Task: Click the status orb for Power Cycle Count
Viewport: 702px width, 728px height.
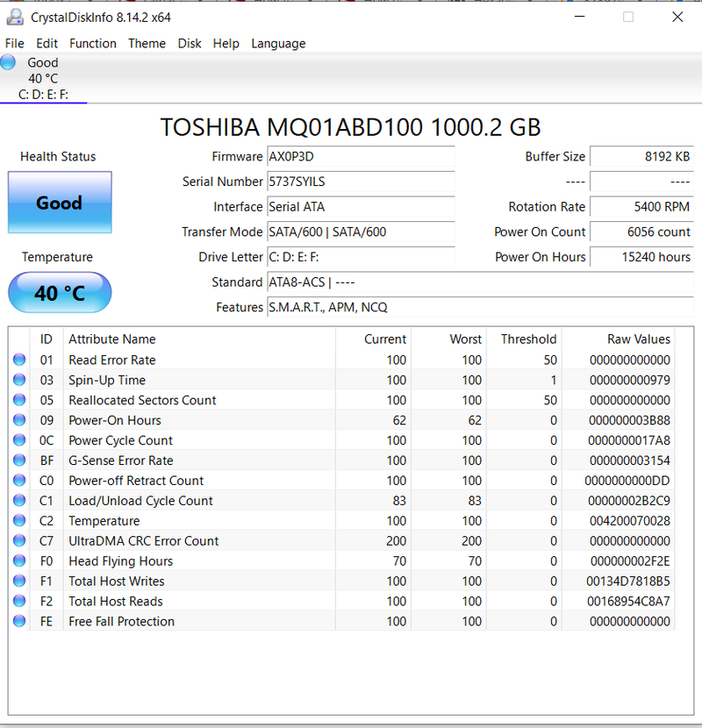Action: (x=19, y=440)
